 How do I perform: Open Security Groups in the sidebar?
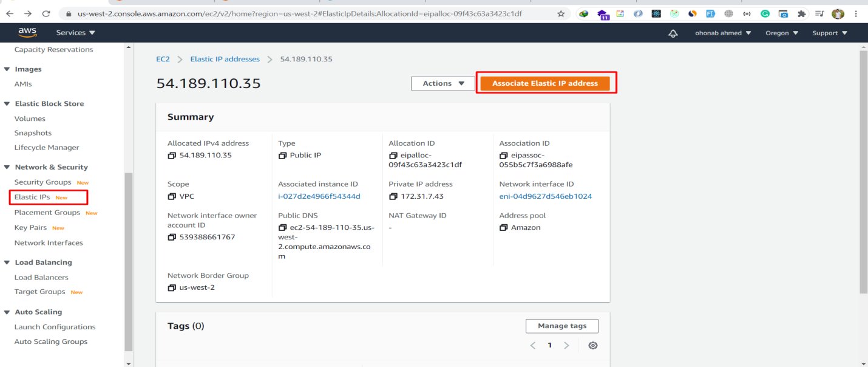tap(42, 182)
